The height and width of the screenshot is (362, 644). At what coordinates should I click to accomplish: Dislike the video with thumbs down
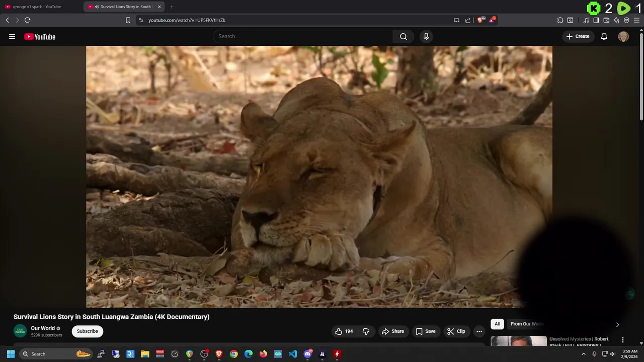coord(366,331)
